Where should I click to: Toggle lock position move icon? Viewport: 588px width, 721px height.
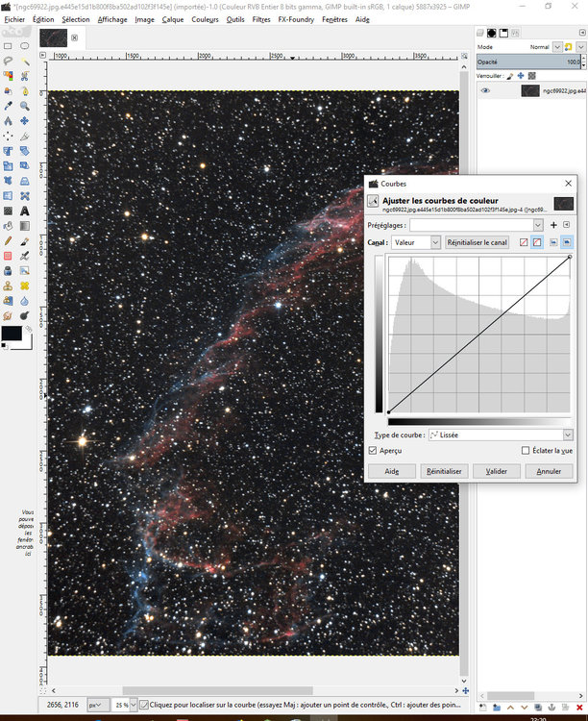click(521, 76)
